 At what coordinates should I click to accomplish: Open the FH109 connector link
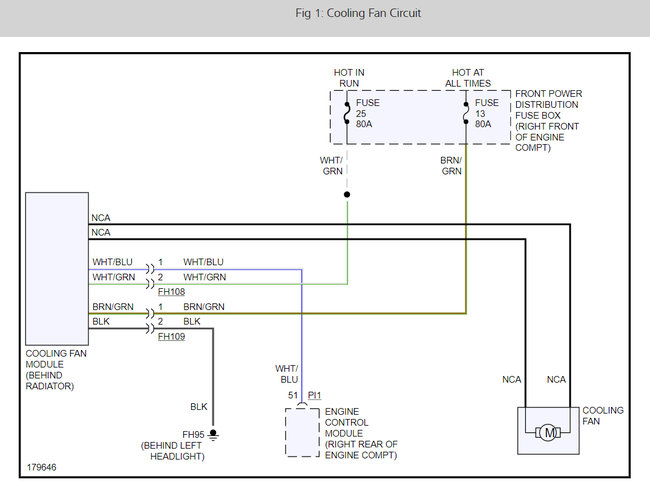click(171, 337)
